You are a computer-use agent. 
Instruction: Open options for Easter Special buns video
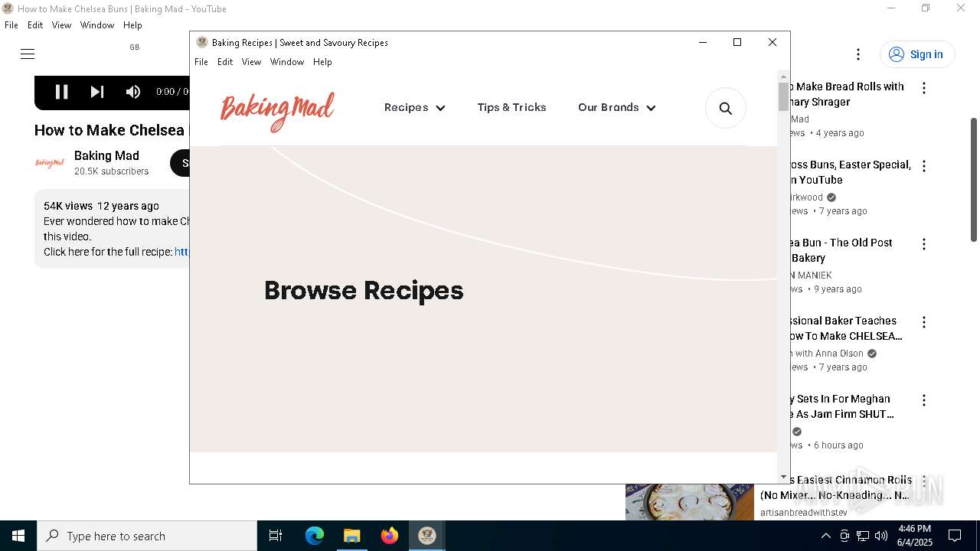(x=924, y=166)
